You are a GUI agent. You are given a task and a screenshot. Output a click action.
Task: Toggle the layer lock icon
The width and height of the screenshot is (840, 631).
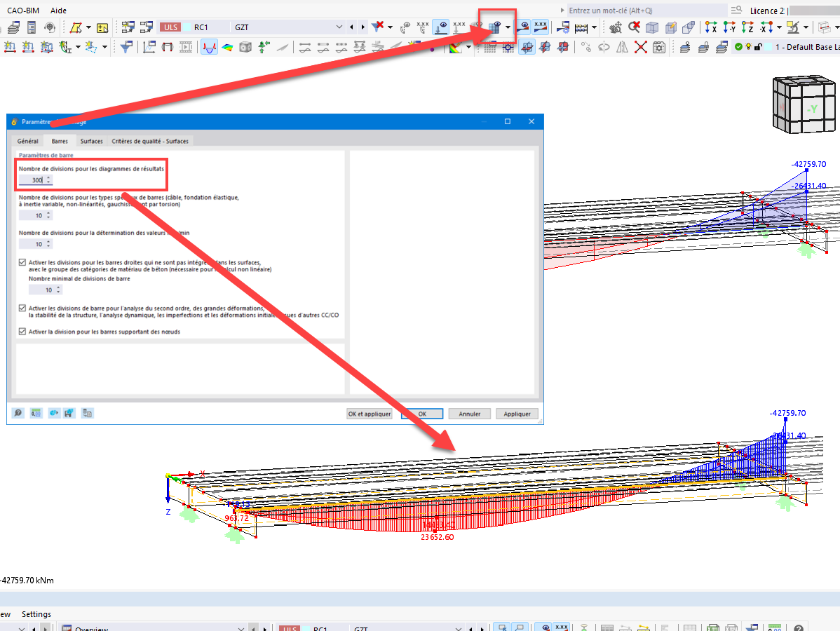758,47
